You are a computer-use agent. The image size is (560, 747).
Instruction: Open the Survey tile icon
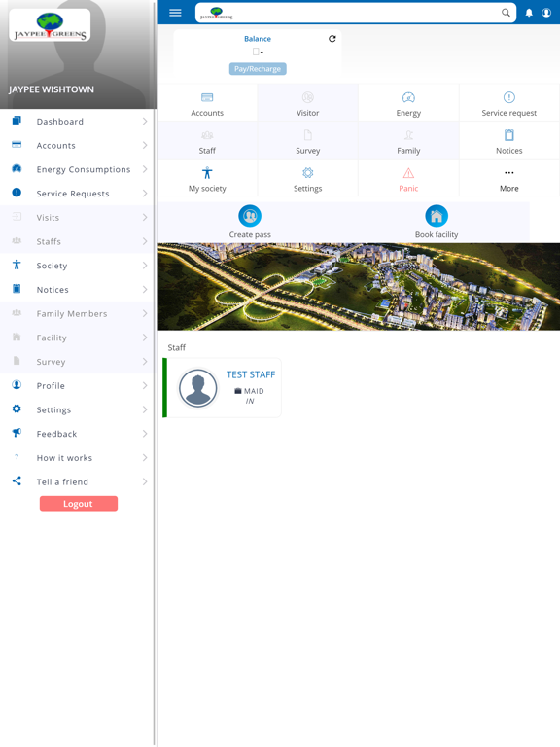[x=307, y=135]
